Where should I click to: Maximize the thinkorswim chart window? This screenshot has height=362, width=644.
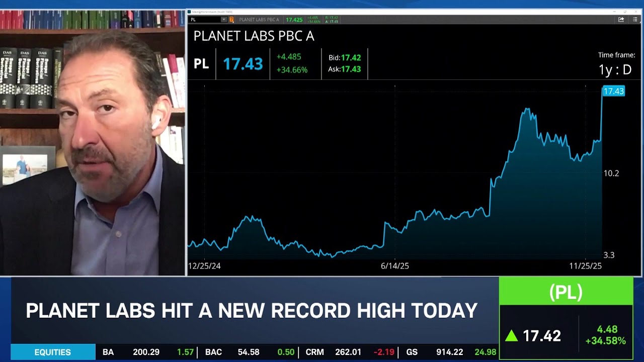coord(625,11)
